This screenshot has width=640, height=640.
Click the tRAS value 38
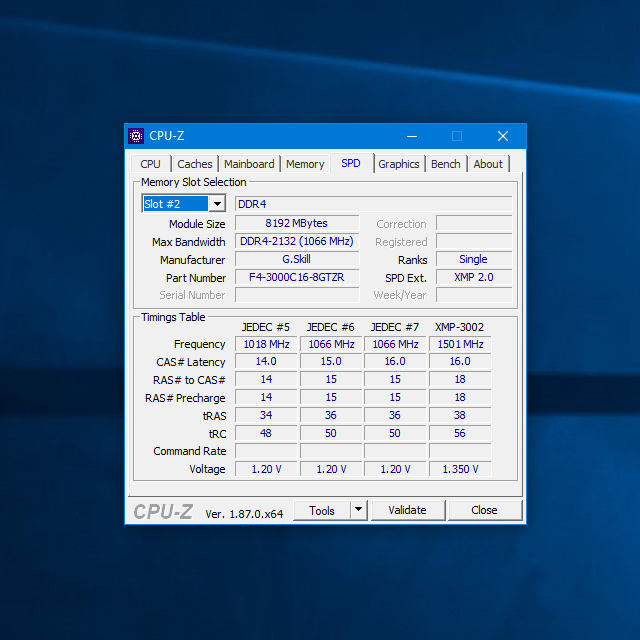(x=460, y=416)
